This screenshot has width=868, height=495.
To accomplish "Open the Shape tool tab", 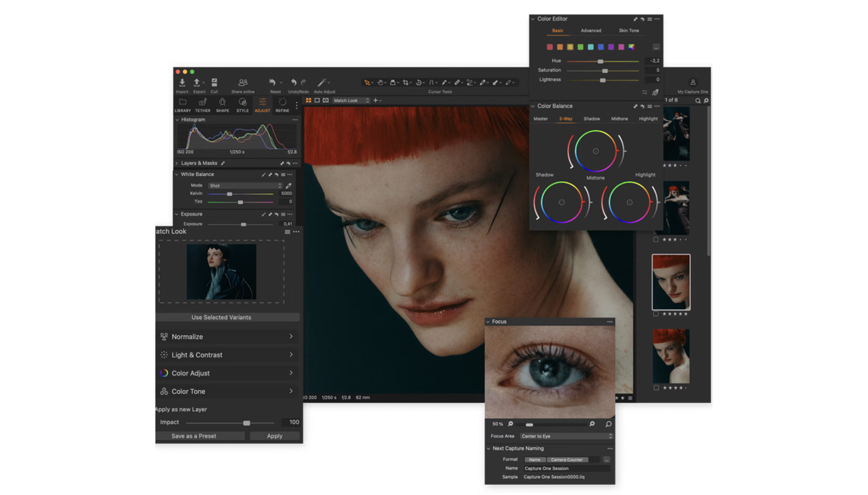I will [x=223, y=105].
